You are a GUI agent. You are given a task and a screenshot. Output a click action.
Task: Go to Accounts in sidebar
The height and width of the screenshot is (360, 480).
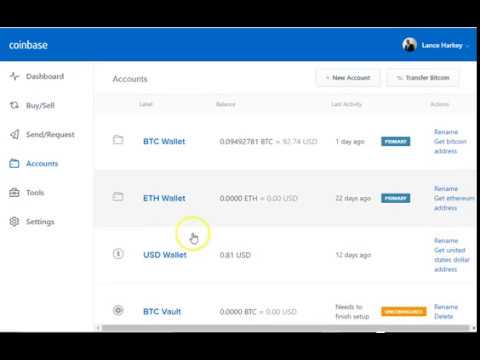pyautogui.click(x=42, y=164)
